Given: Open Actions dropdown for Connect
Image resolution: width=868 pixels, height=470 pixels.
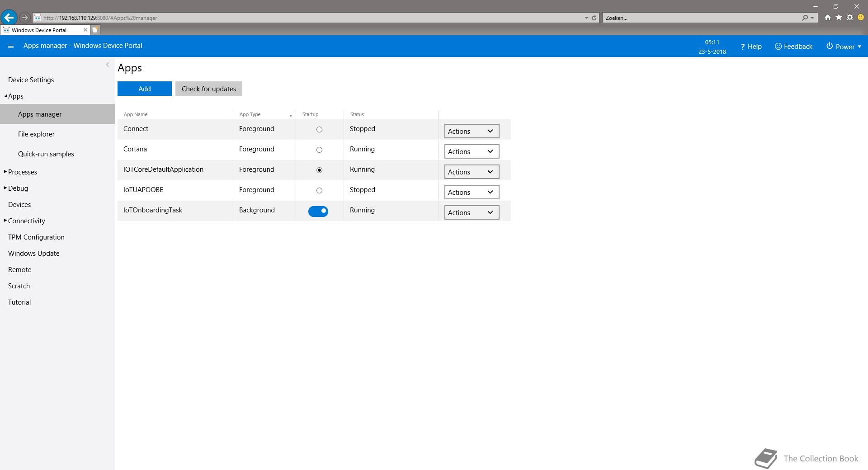Looking at the screenshot, I should pyautogui.click(x=472, y=131).
